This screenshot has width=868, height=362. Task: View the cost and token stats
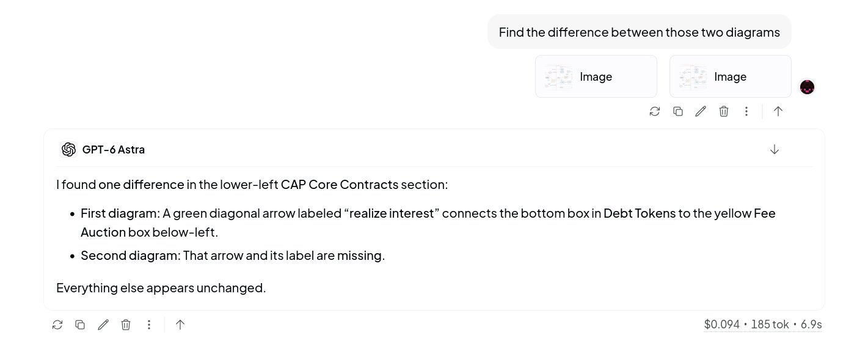(x=763, y=325)
